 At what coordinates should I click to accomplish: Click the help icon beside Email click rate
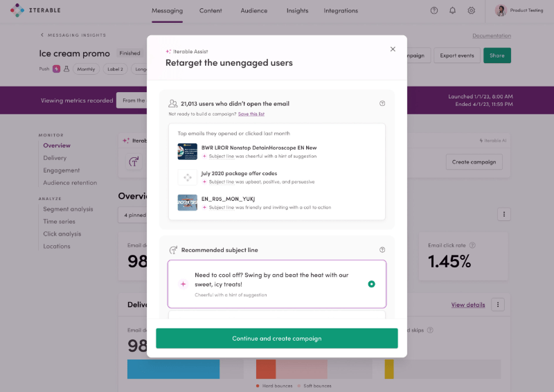[472, 245]
